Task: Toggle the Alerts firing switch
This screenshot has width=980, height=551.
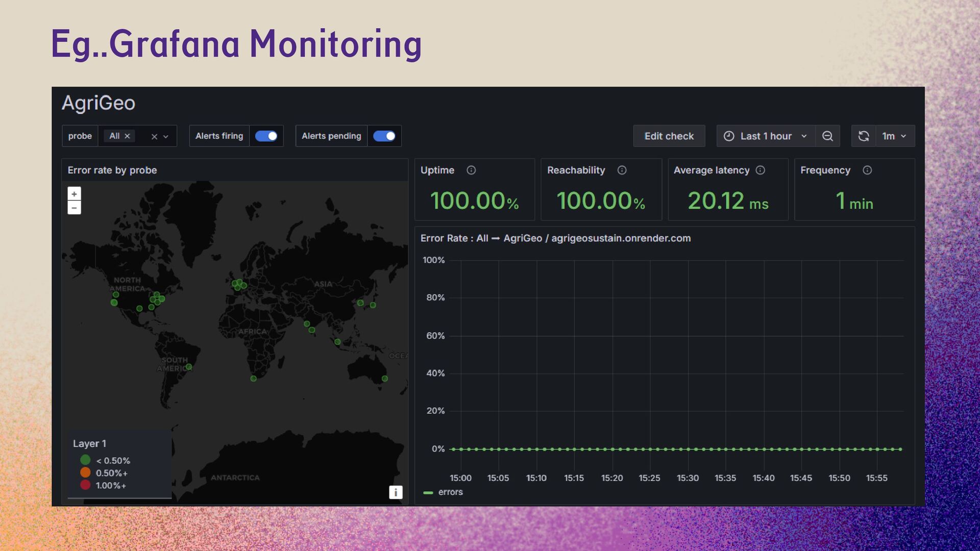Action: [266, 136]
